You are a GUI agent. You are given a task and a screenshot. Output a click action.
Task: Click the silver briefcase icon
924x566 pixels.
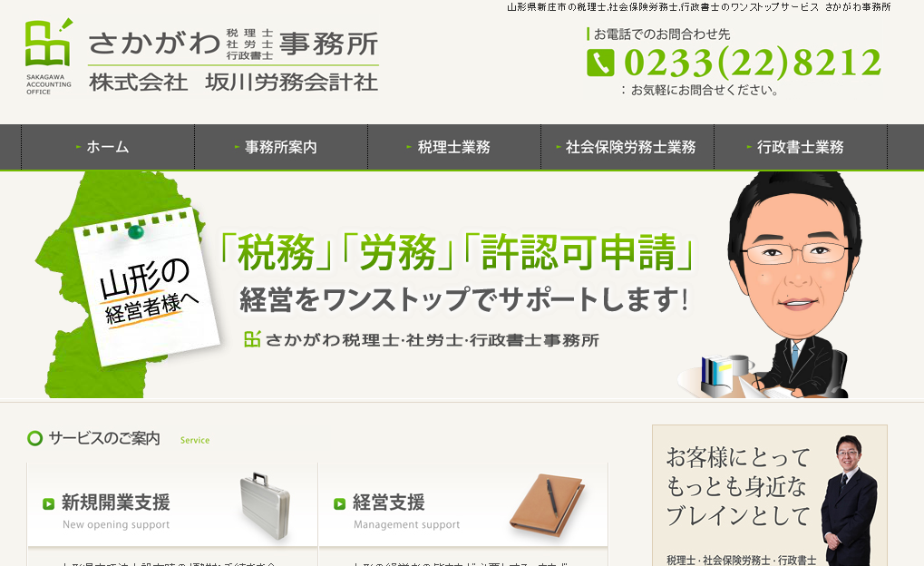coord(265,505)
